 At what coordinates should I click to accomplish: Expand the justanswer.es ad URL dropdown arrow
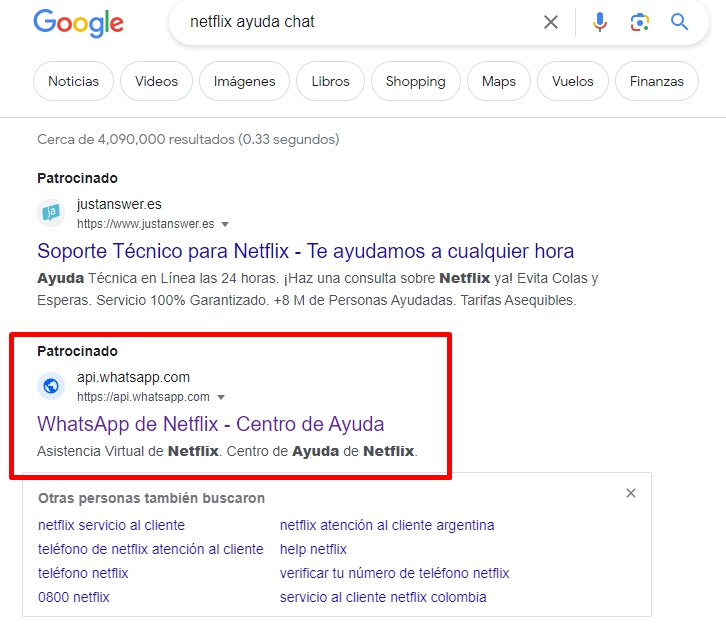(225, 224)
